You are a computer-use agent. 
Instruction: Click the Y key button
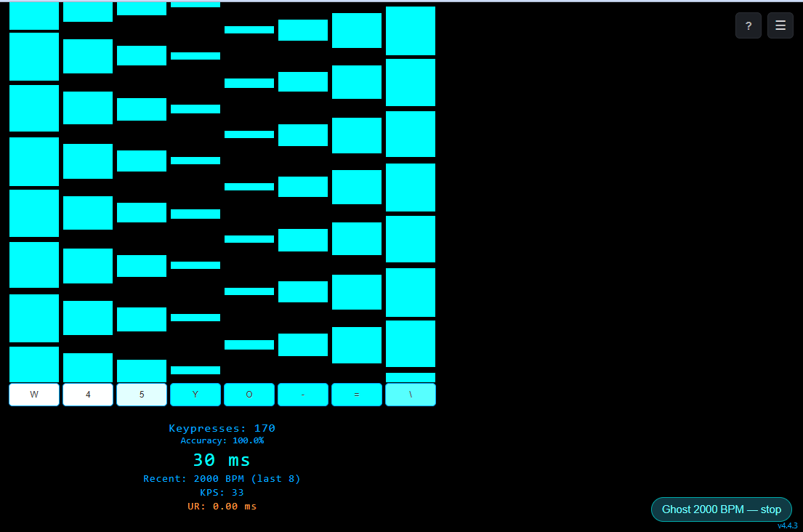195,394
